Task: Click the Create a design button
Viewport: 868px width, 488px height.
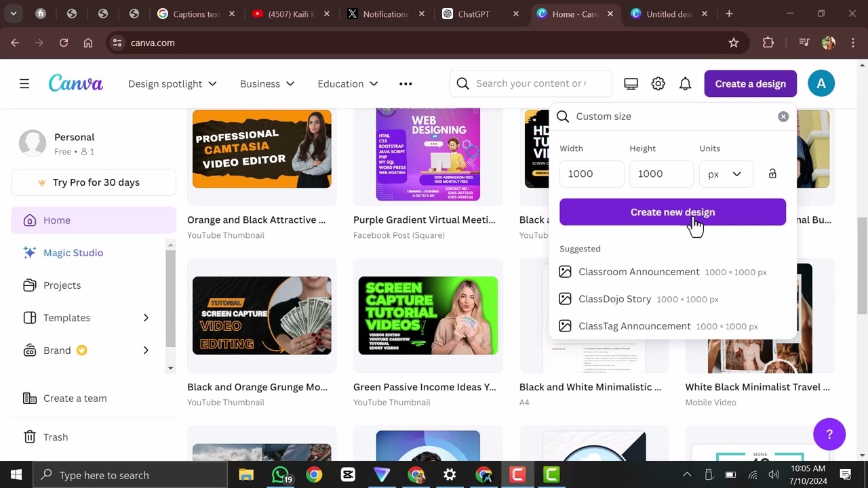Action: coord(751,84)
